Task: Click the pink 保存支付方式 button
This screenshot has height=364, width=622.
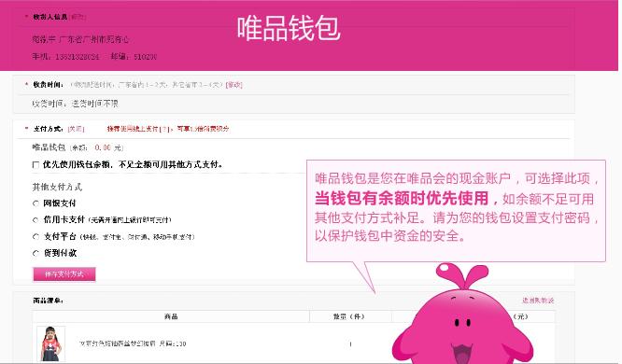Action: tap(64, 274)
